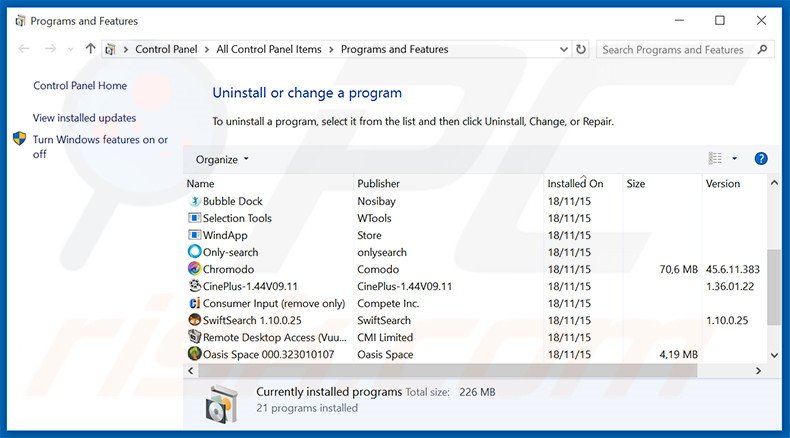Select the SwiftSearch publisher cell
790x438 pixels.
click(x=384, y=320)
